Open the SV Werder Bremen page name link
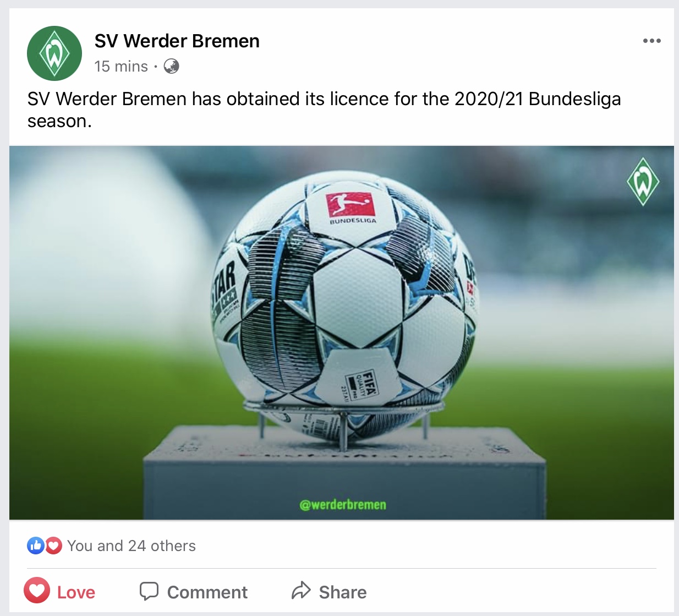 tap(177, 41)
